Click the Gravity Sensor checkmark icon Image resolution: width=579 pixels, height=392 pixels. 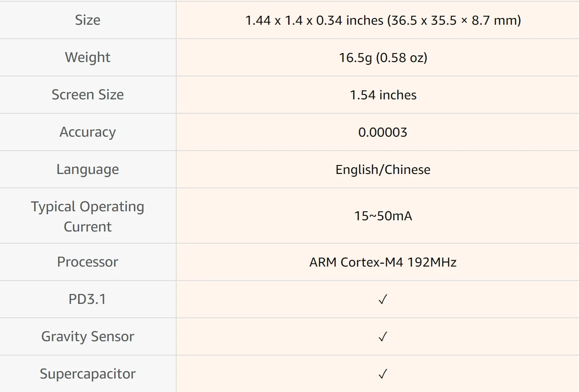pos(383,337)
